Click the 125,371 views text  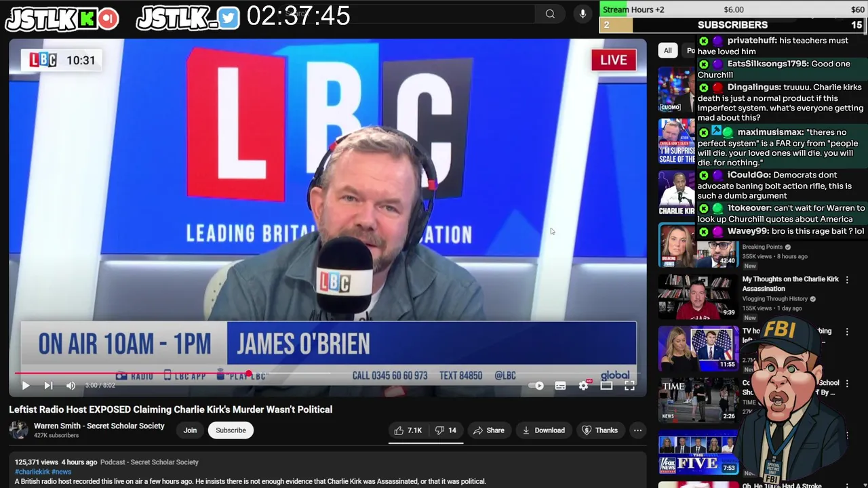[x=35, y=462]
